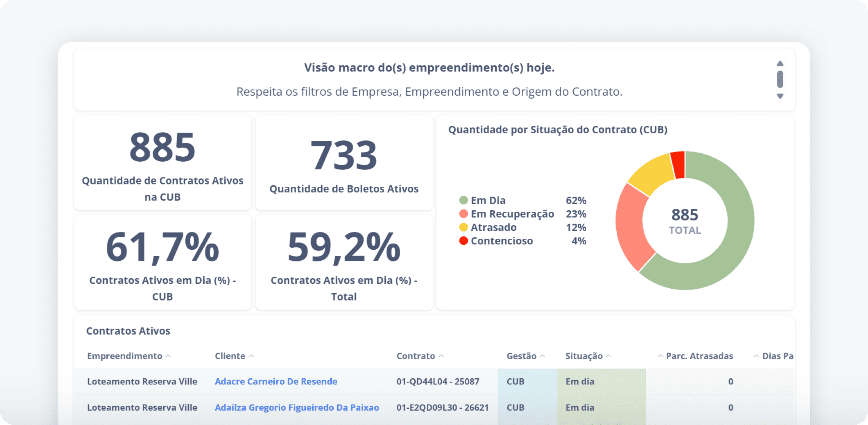Click the Visão macro do(s) empreendimento(s) heading
This screenshot has width=868, height=425.
(429, 68)
